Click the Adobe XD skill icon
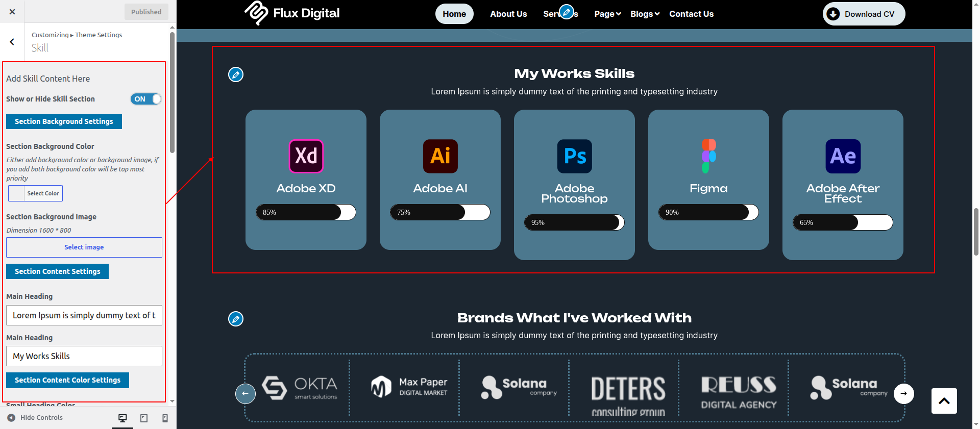 point(306,156)
